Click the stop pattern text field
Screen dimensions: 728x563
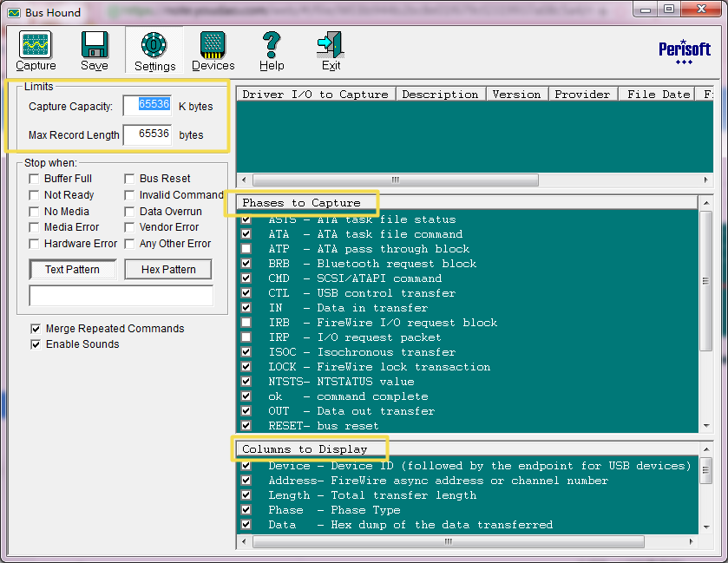(121, 296)
